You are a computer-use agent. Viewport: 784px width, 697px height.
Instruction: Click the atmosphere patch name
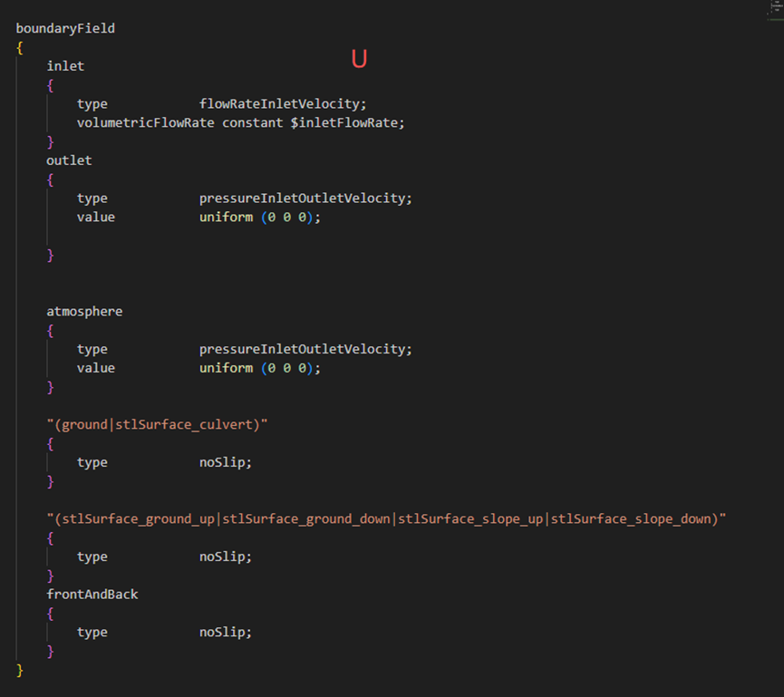pyautogui.click(x=84, y=312)
